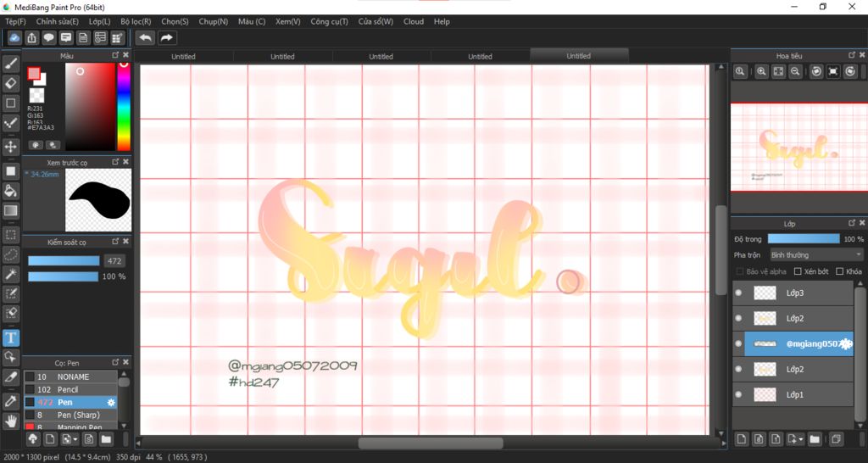The height and width of the screenshot is (463, 868).
Task: Select the Move tool
Action: pyautogui.click(x=10, y=147)
